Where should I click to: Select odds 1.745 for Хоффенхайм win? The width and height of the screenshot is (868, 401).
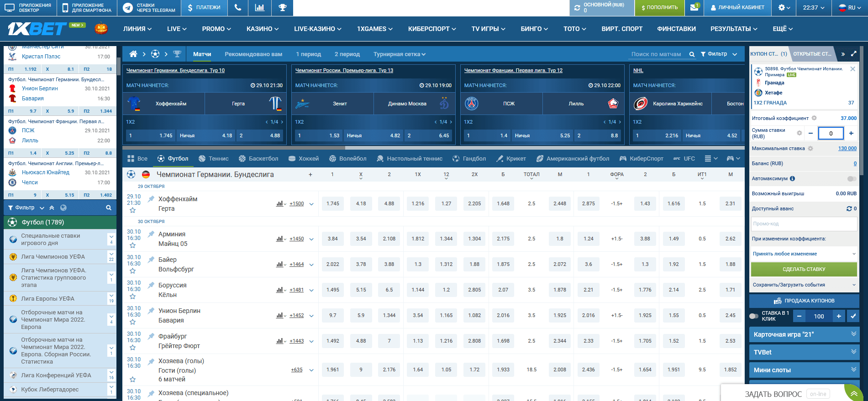(333, 204)
